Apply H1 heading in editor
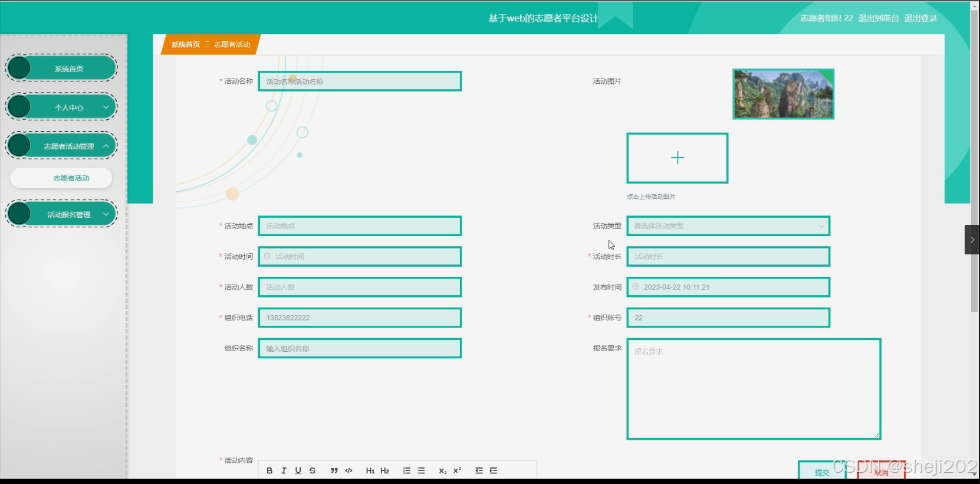Viewport: 980px width, 484px height. [370, 470]
